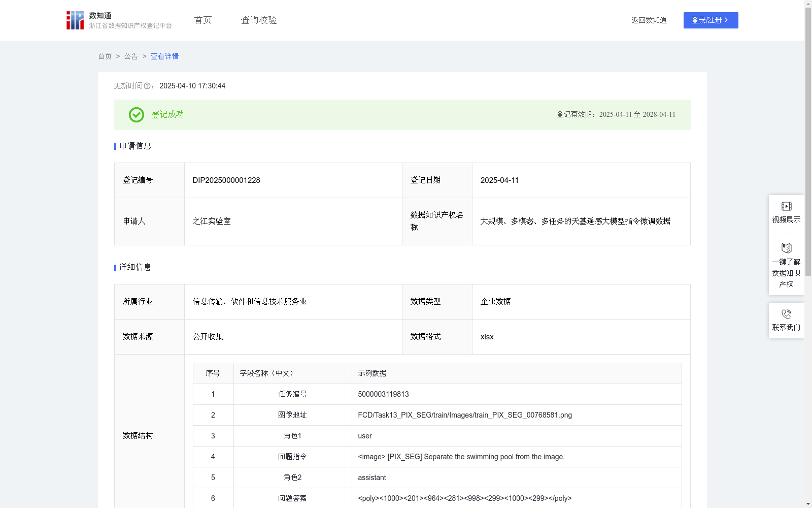Click the 角色2 field name cell
812x508 pixels.
(292, 478)
